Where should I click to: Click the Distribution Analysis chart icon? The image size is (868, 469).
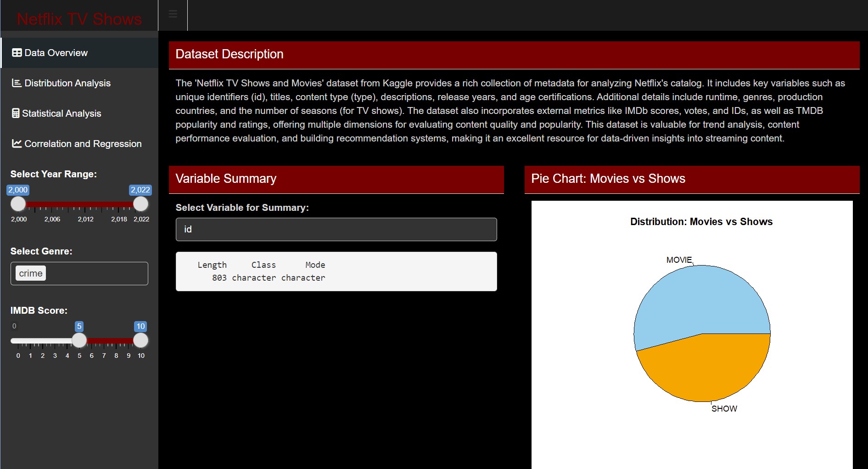point(17,83)
